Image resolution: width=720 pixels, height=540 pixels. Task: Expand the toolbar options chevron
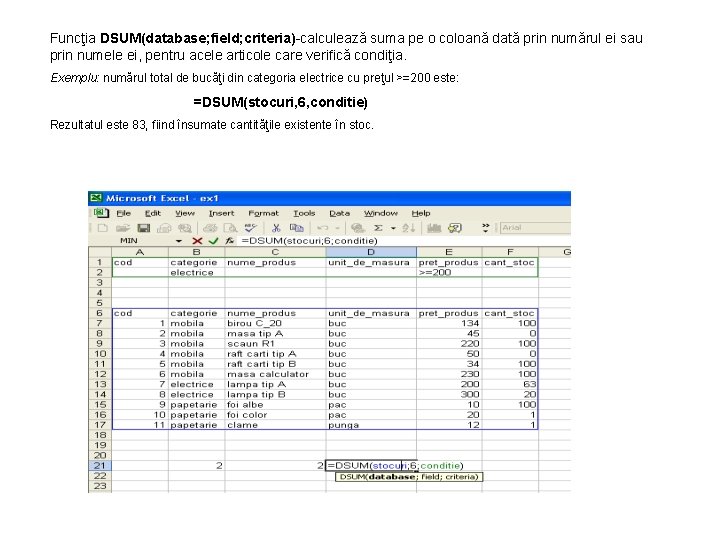tap(486, 228)
